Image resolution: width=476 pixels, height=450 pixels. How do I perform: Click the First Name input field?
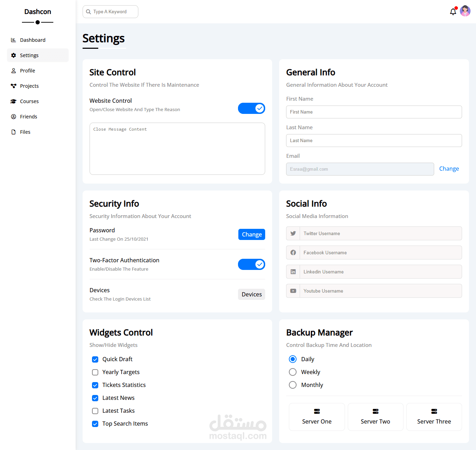pyautogui.click(x=374, y=112)
